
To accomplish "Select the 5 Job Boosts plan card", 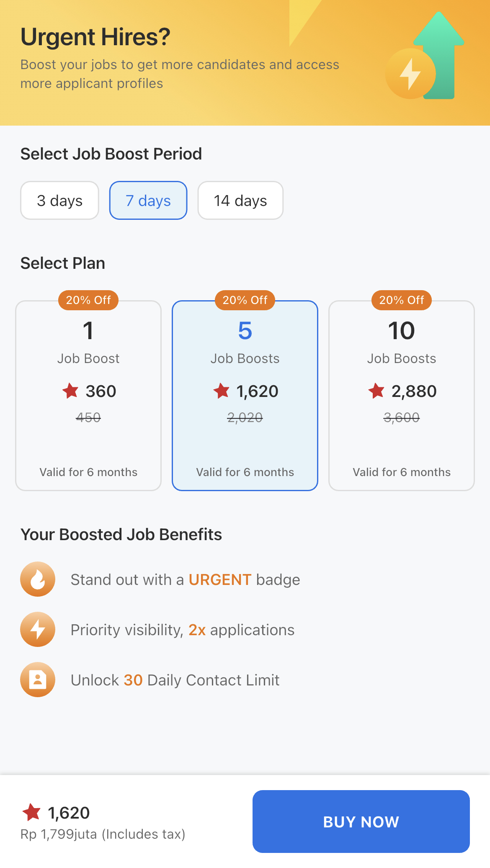I will (x=245, y=395).
